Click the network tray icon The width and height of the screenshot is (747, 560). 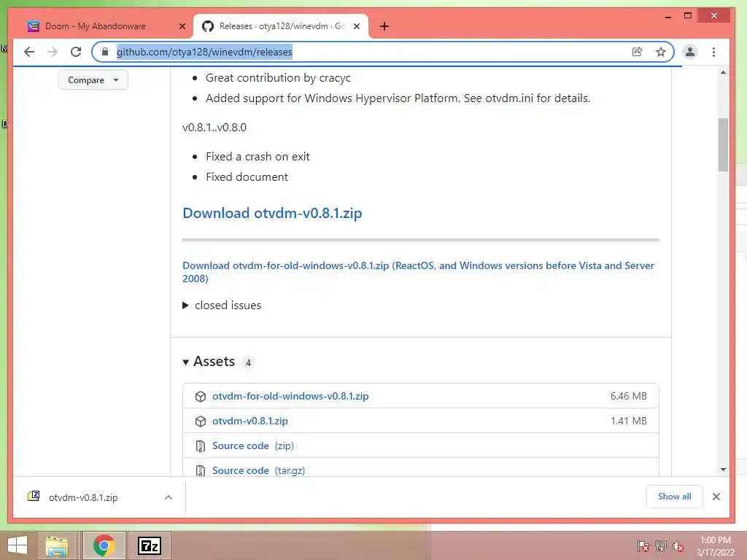coord(661,546)
